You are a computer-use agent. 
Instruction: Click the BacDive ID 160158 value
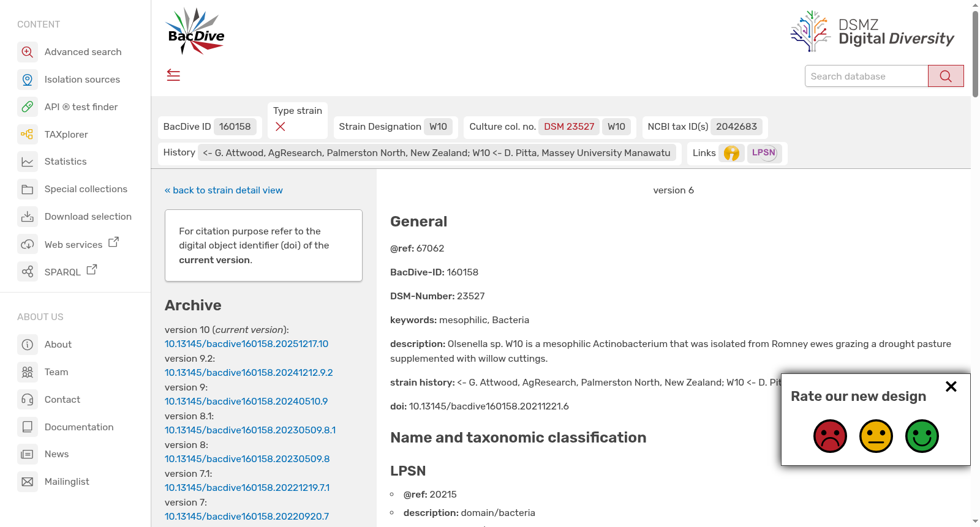pos(235,127)
